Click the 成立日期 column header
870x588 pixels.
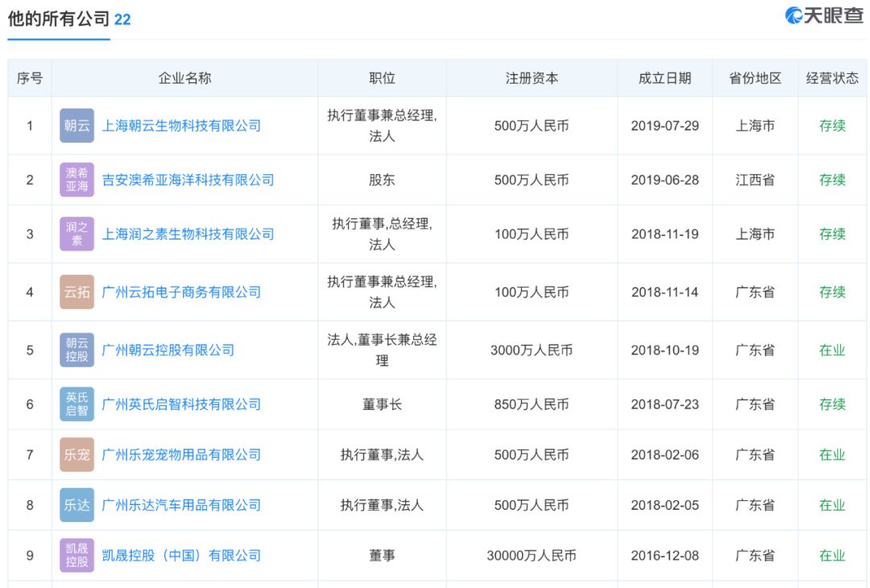tap(665, 78)
